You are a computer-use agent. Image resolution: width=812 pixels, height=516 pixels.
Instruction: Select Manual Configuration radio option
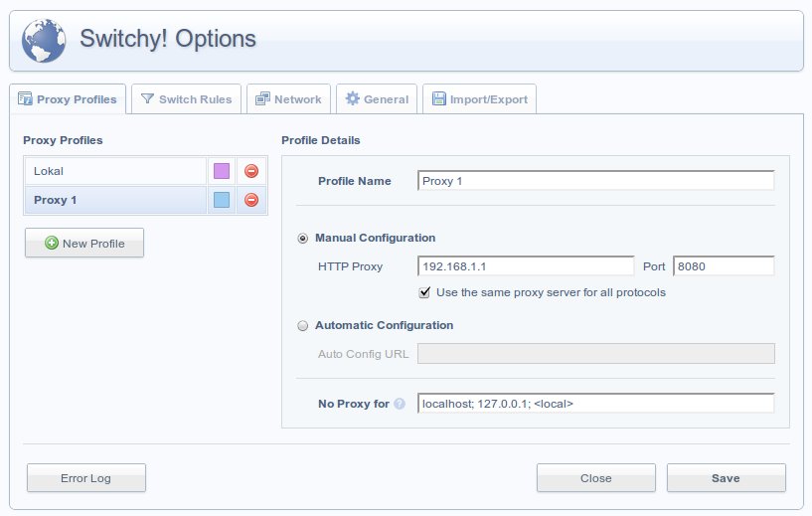(303, 239)
